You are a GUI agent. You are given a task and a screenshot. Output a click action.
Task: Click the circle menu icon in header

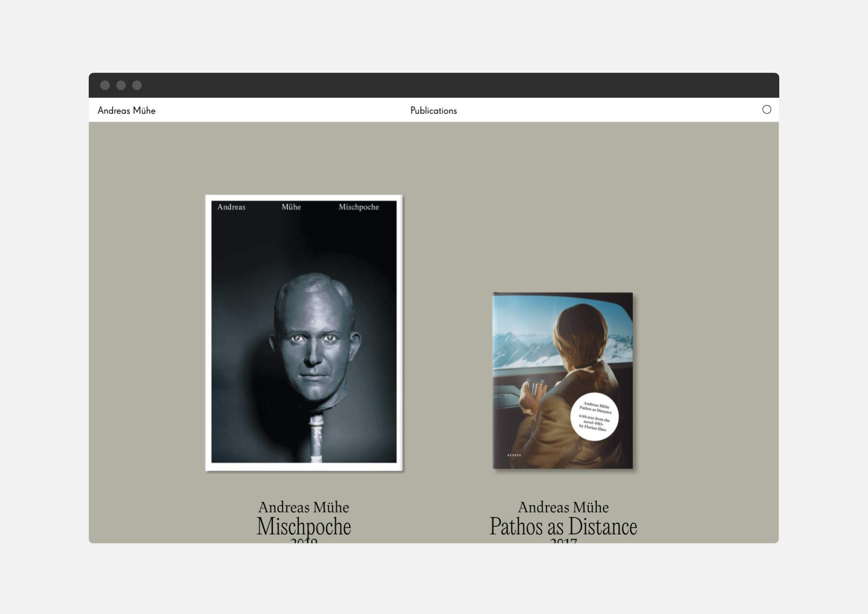click(x=766, y=110)
